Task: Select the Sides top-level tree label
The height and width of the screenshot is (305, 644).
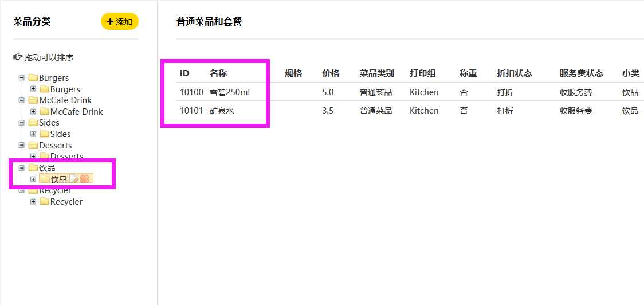Action: 49,123
